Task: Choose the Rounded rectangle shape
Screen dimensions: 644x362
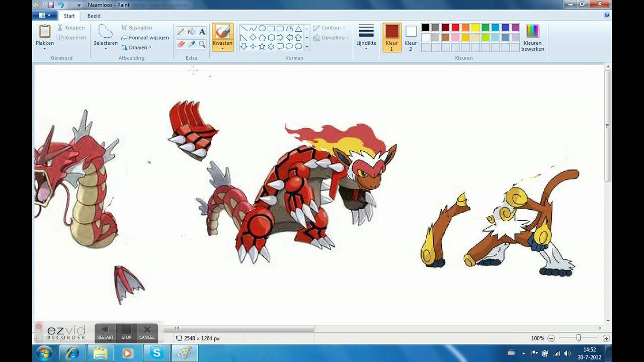Action: [x=280, y=29]
